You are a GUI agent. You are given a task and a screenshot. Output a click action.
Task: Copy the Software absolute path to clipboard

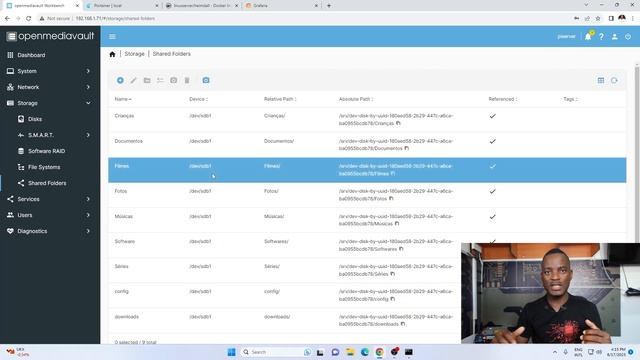(x=401, y=249)
